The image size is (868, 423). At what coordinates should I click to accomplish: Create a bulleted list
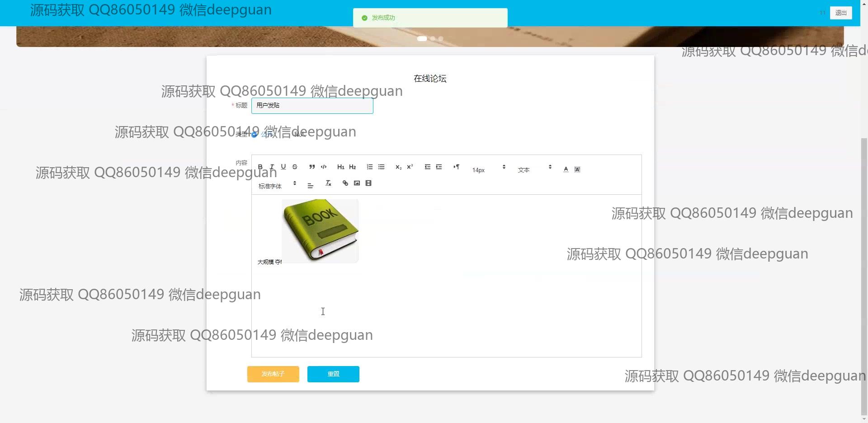coord(382,167)
